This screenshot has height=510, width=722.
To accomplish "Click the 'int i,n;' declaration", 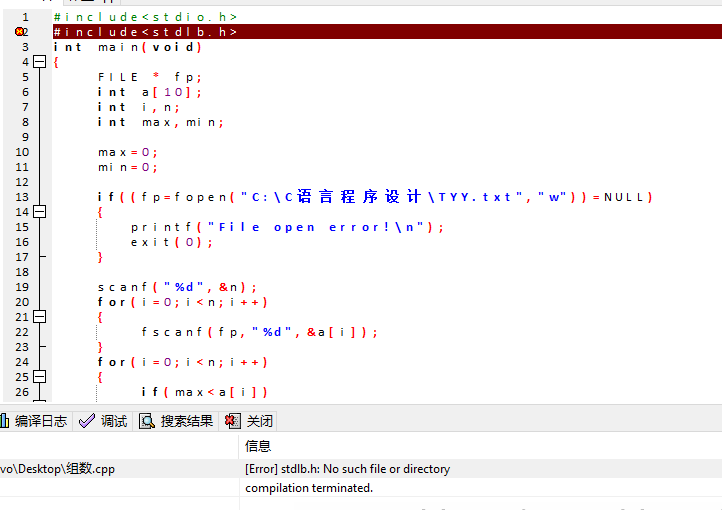I will [x=139, y=107].
